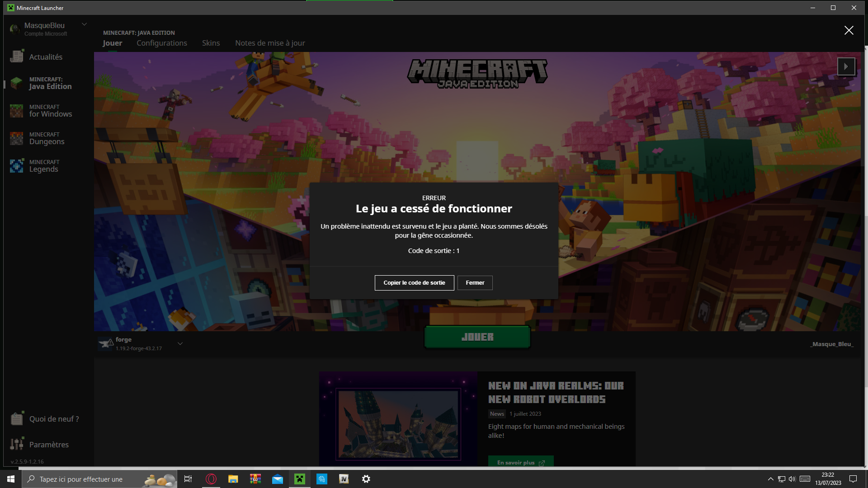Click the "_Masque_Bleu_" player name

(x=832, y=344)
